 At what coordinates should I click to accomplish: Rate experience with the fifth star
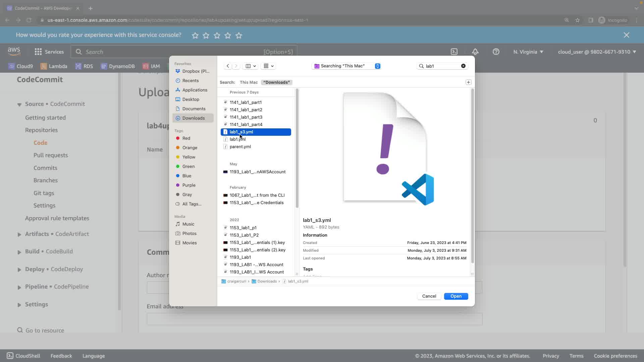(239, 35)
